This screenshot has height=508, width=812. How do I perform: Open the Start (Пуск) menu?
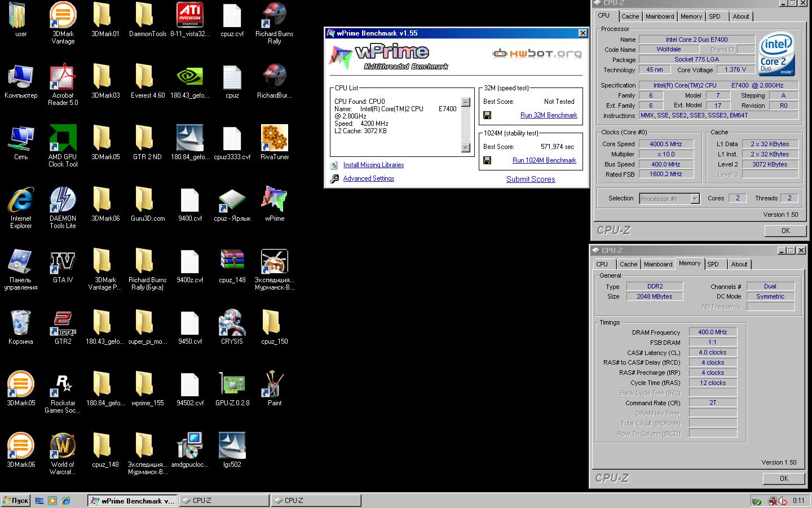[x=16, y=501]
